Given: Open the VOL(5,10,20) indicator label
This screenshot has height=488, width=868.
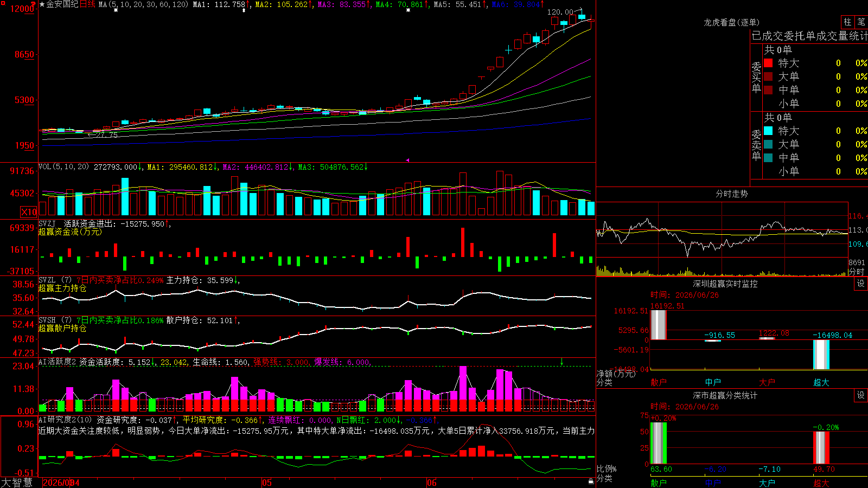Looking at the screenshot, I should (x=63, y=167).
